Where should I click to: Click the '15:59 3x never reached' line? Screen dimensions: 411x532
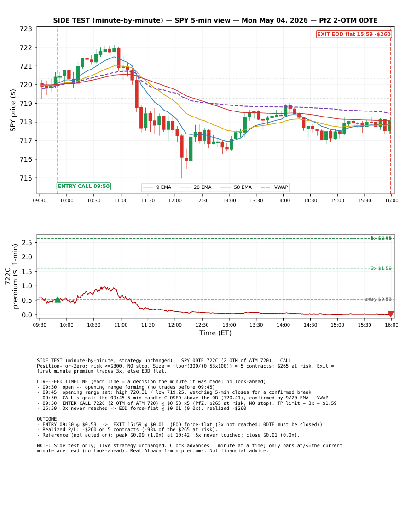click(x=141, y=408)
